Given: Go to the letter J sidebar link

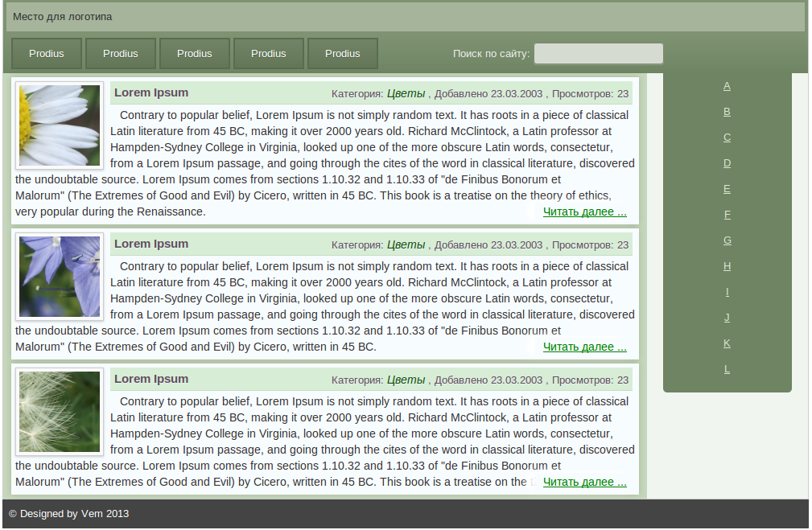Looking at the screenshot, I should pos(727,317).
